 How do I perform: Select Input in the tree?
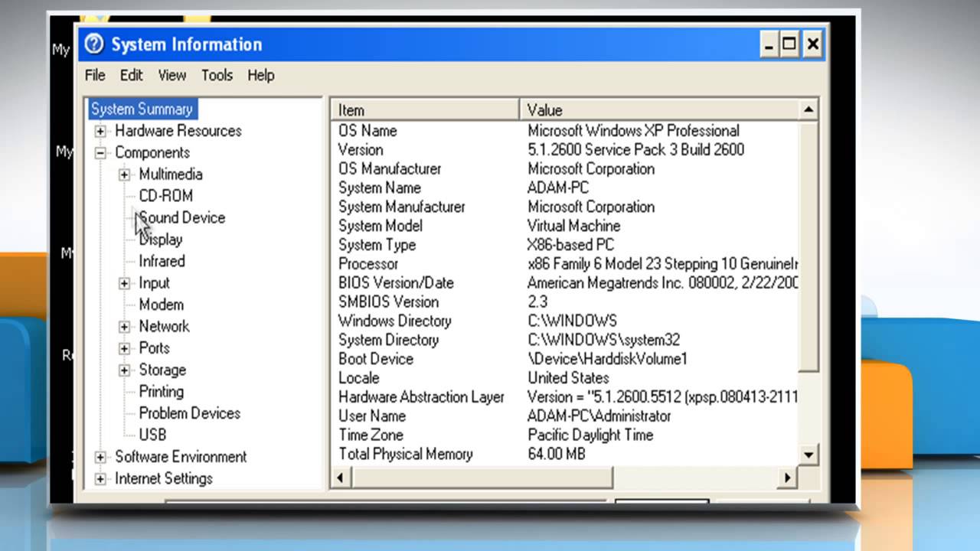(154, 283)
